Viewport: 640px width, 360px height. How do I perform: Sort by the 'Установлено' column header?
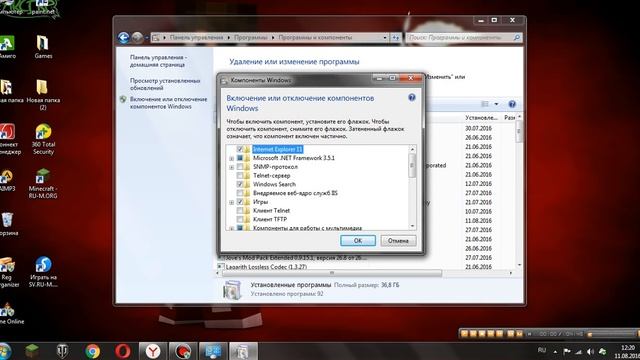[482, 118]
